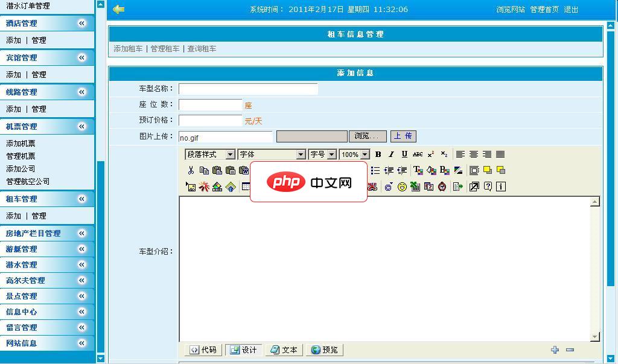Center-align the editor text
618x364 pixels.
coord(474,155)
